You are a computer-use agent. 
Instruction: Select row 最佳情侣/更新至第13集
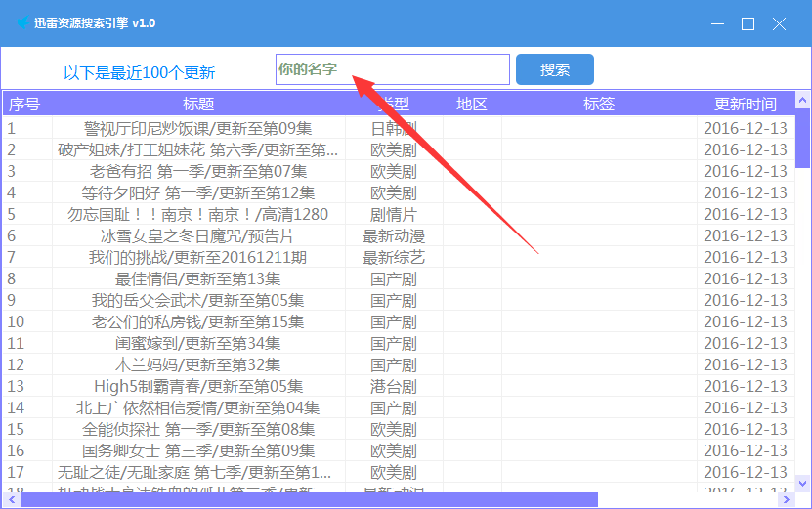399,278
